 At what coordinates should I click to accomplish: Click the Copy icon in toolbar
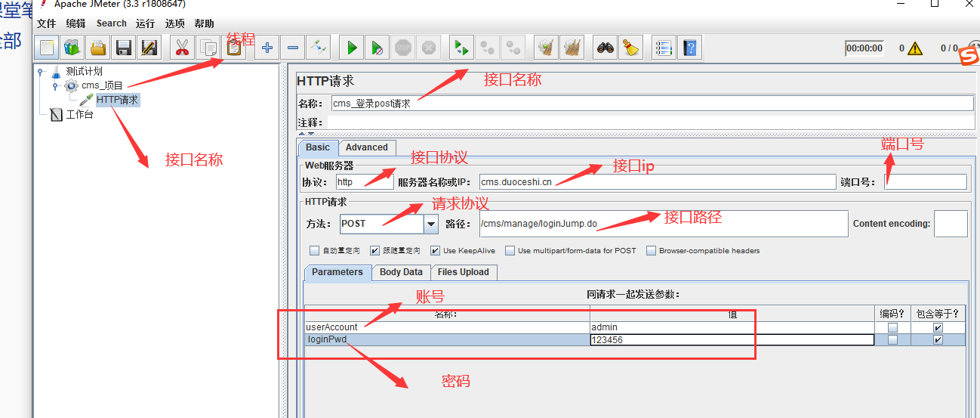(207, 48)
